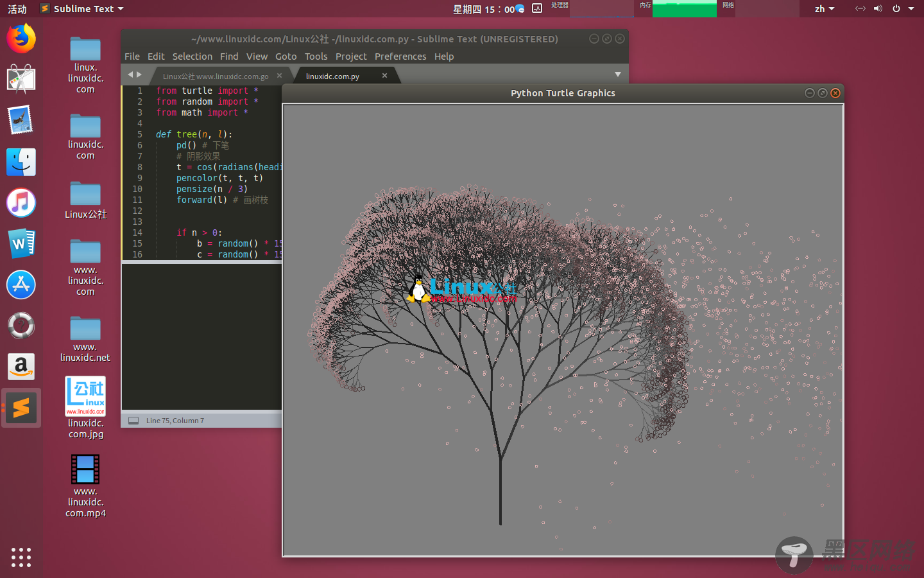The image size is (924, 578).
Task: Click code line 'from math import *'
Action: click(202, 112)
